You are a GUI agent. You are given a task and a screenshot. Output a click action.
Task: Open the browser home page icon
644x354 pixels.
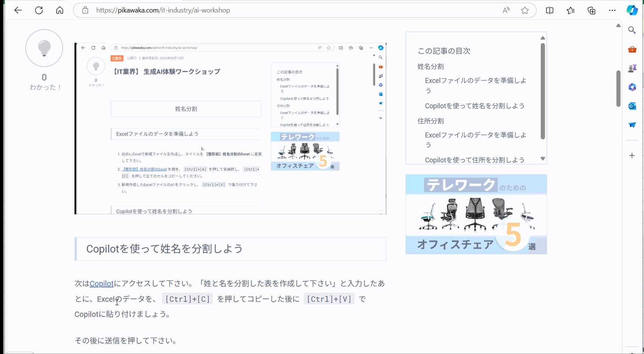tap(60, 10)
